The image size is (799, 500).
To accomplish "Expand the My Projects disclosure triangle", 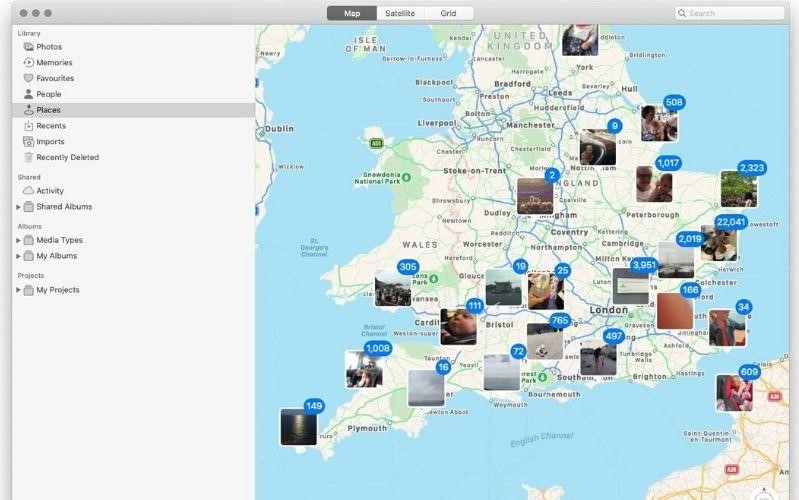I will coord(18,290).
